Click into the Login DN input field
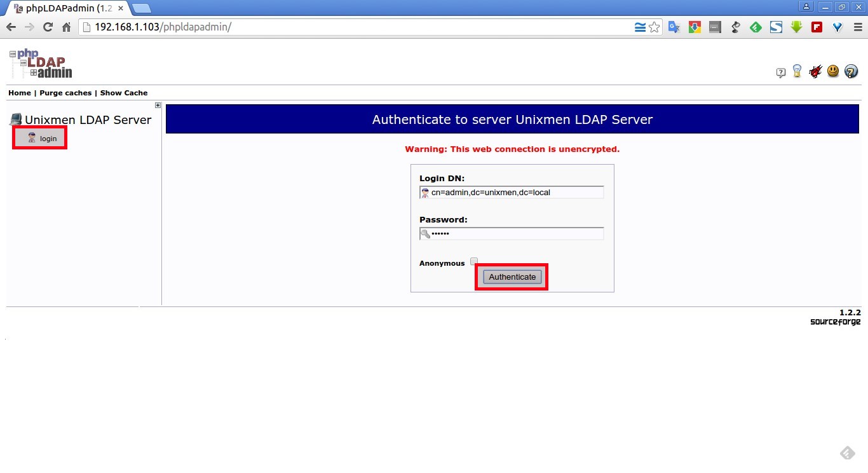Image resolution: width=868 pixels, height=473 pixels. pyautogui.click(x=512, y=193)
